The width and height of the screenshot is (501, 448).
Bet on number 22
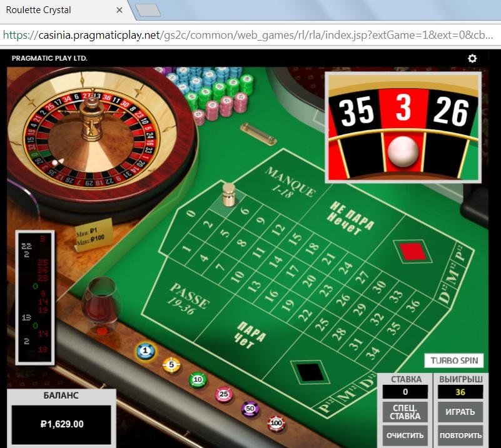(305, 315)
